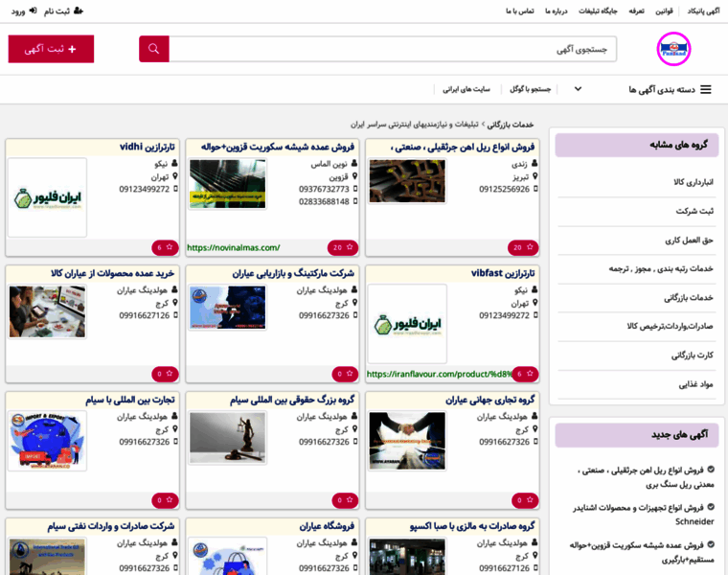Open ad title فروش انواع ریل اهن جرثقیلی

coord(463,148)
